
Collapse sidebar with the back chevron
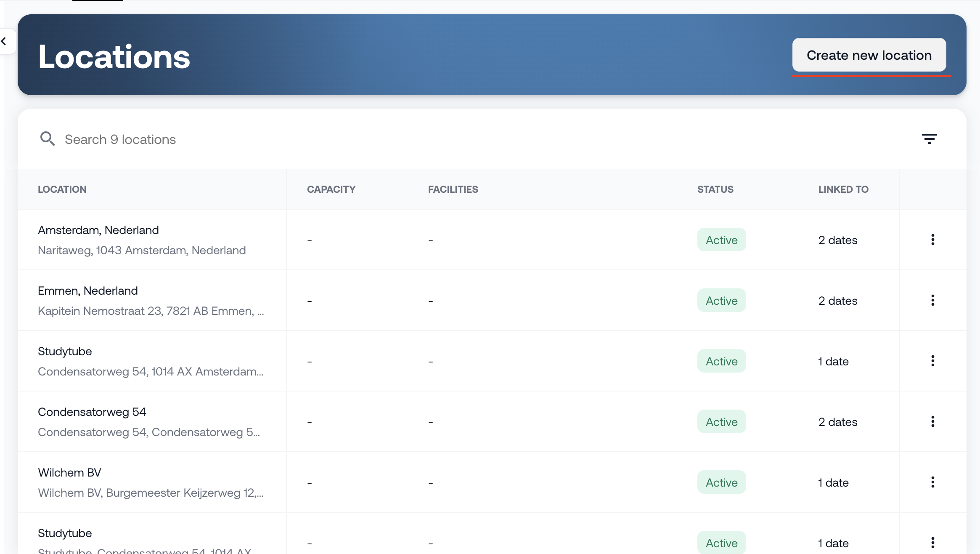[x=4, y=41]
